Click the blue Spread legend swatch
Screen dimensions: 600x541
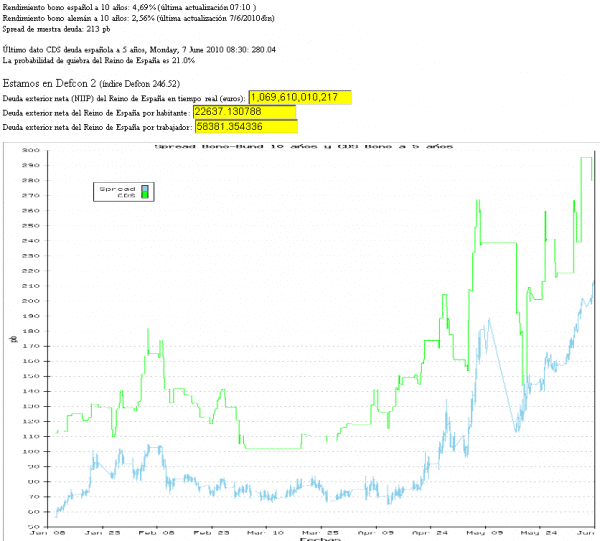pos(144,188)
